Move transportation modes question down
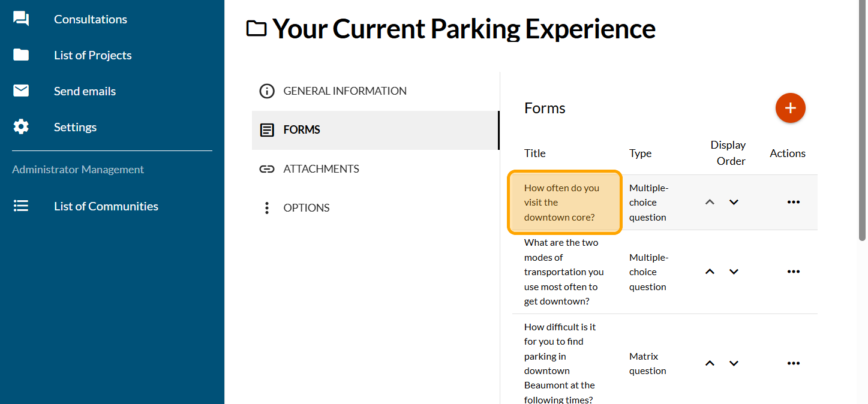 click(x=734, y=272)
